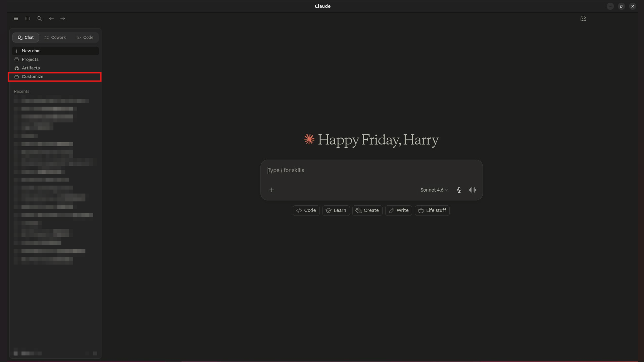This screenshot has height=362, width=644.
Task: Close the Claude window
Action: pos(633,6)
